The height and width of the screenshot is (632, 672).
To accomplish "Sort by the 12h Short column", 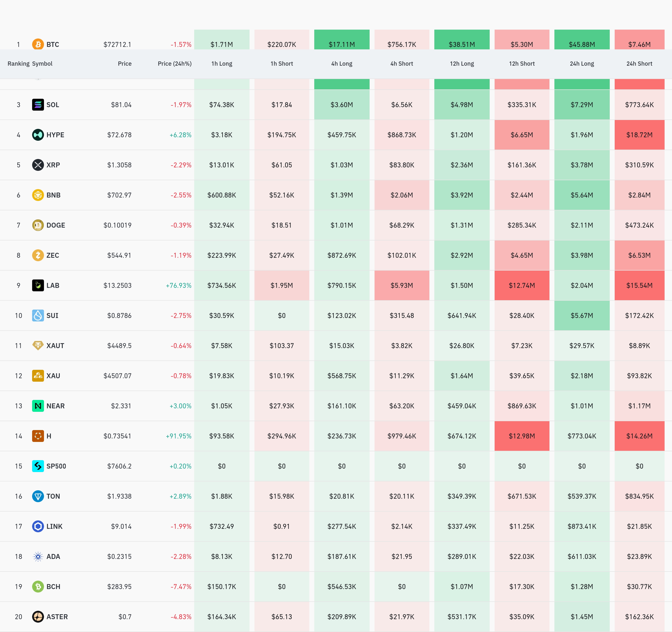I will 522,63.
